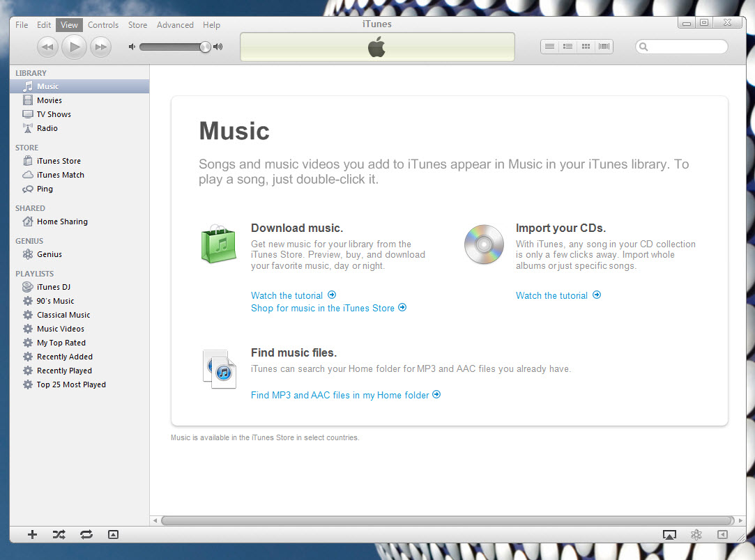Select TV Shows in the sidebar

point(79,114)
